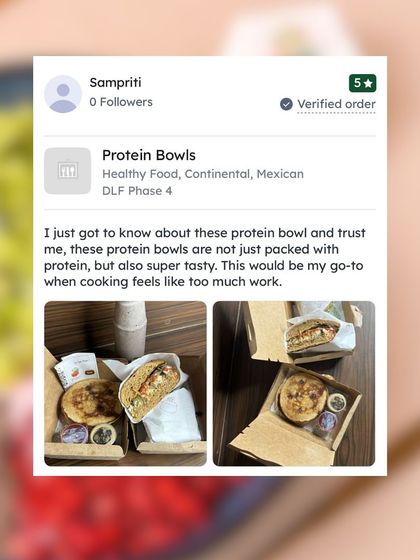Image resolution: width=420 pixels, height=560 pixels.
Task: Select the green 5 star rating badge
Action: [x=362, y=83]
